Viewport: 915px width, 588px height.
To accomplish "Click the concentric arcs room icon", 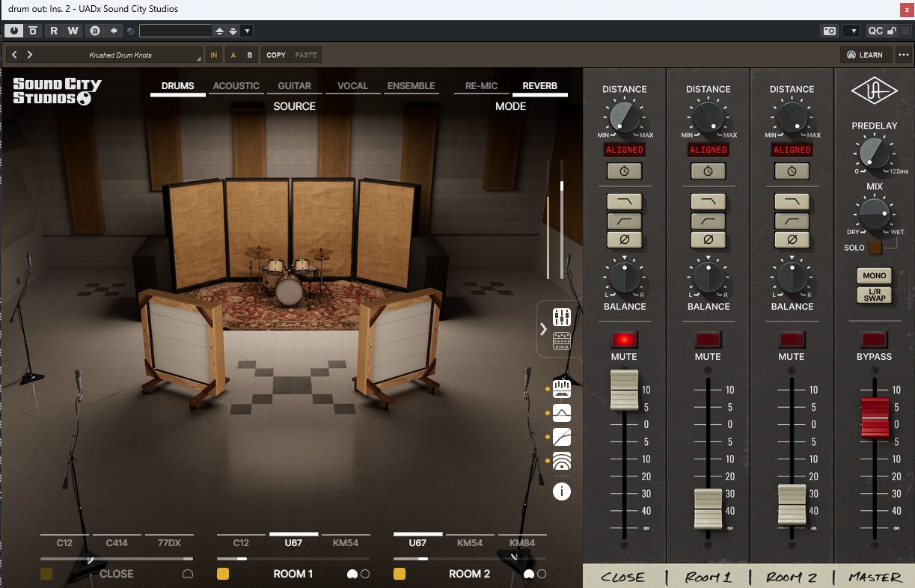I will point(561,461).
